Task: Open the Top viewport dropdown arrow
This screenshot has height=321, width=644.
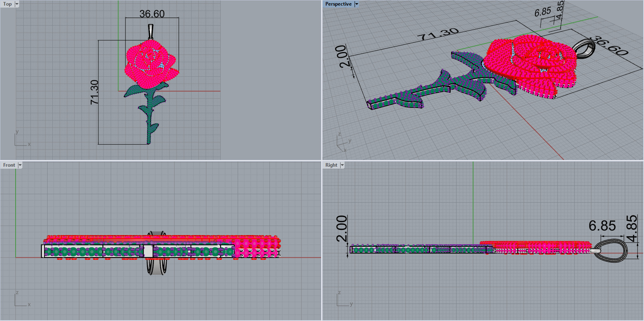Action: [17, 4]
